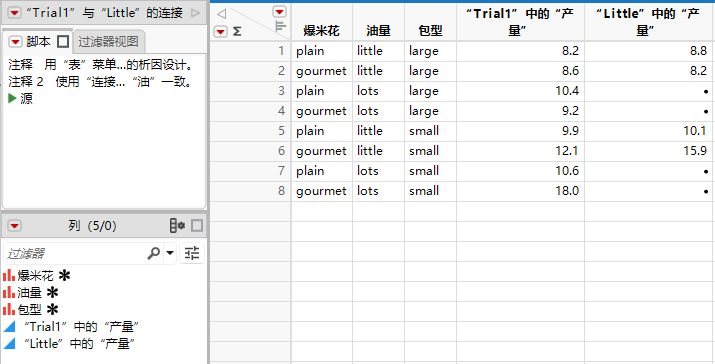Toggle the square box in 列 panel header
The width and height of the screenshot is (715, 364).
(197, 225)
